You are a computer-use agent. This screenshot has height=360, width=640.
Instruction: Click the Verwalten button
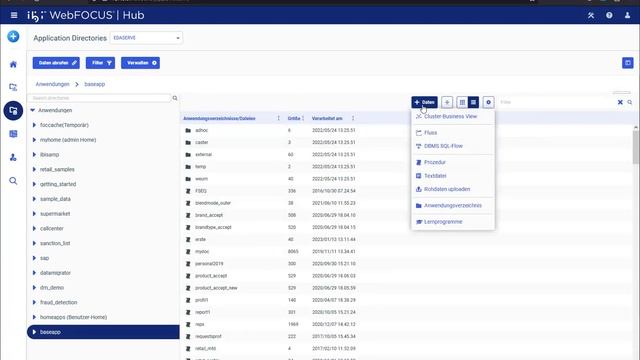click(x=140, y=63)
